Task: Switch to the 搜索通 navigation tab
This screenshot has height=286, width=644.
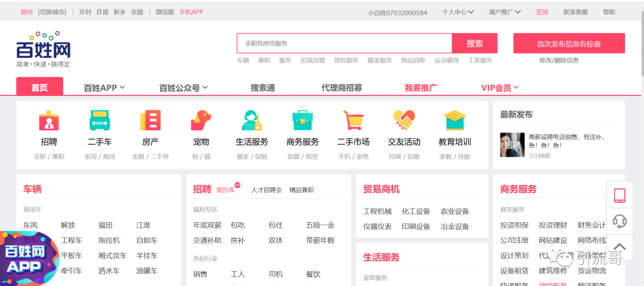Action: (x=262, y=88)
